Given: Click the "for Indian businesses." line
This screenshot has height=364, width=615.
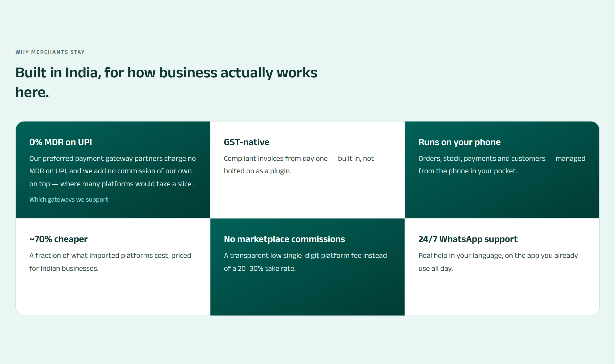Looking at the screenshot, I should coord(64,268).
